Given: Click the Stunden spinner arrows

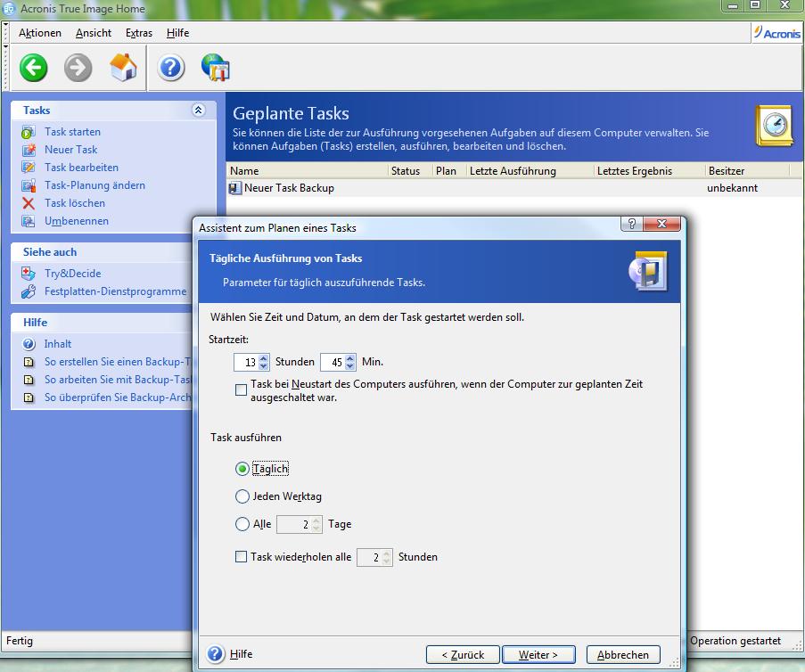Looking at the screenshot, I should 263,363.
